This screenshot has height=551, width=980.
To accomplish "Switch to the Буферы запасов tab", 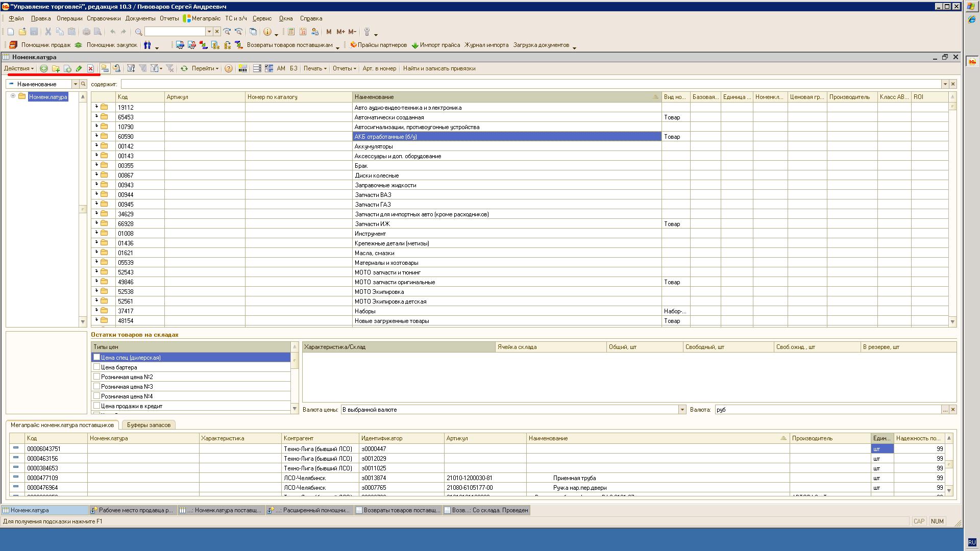I will pyautogui.click(x=149, y=425).
